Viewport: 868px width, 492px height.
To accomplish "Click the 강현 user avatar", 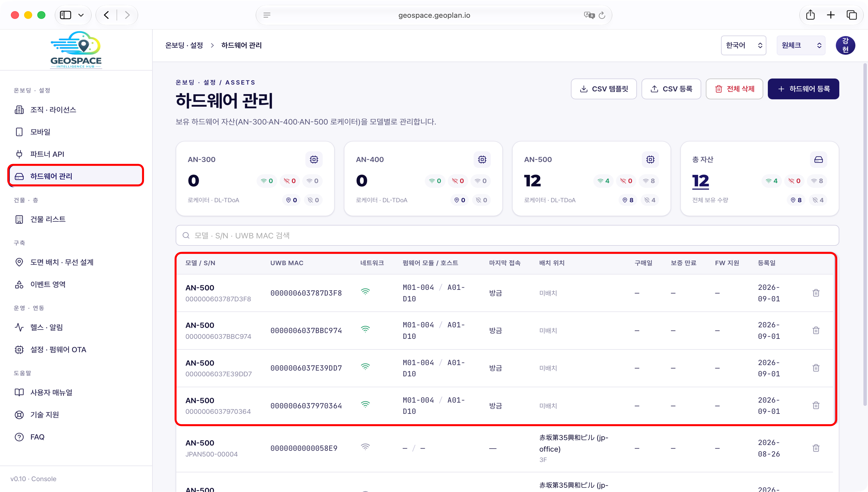I will (845, 45).
